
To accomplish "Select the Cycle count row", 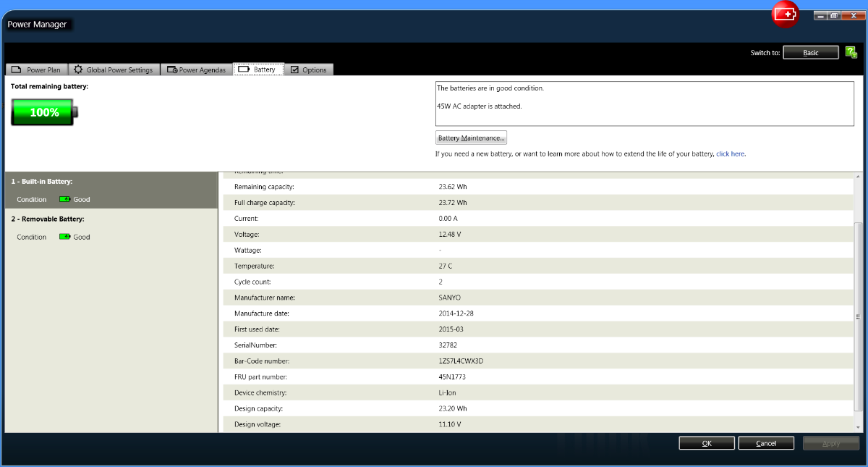I will point(535,282).
